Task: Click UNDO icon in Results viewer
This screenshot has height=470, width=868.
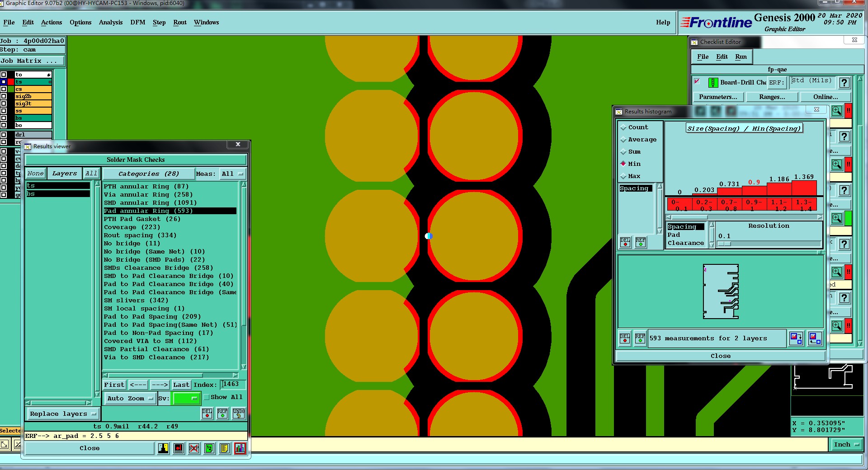Action: [x=239, y=413]
